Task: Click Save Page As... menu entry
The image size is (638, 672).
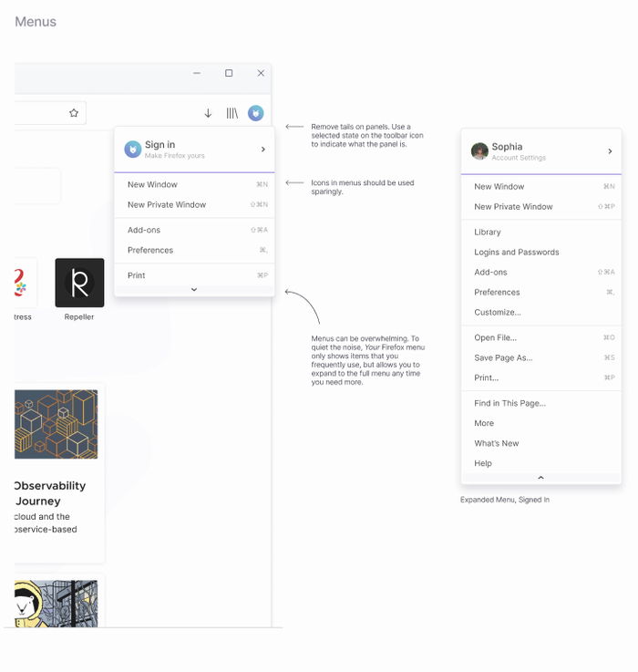Action: pyautogui.click(x=503, y=358)
